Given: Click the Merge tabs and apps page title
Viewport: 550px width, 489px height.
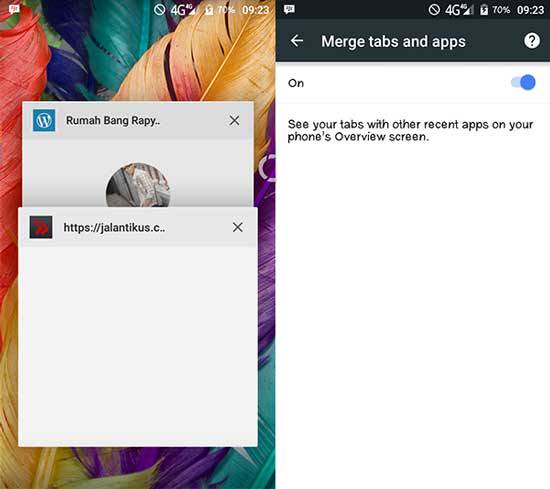Looking at the screenshot, I should click(393, 41).
